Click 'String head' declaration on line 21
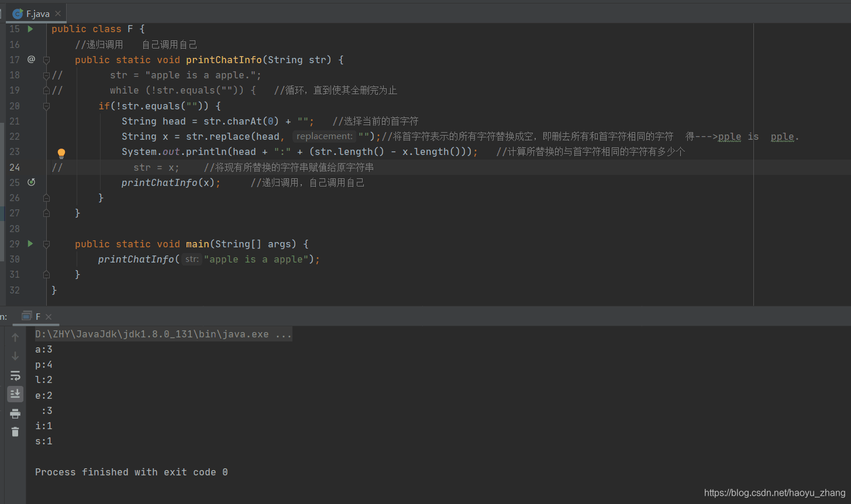This screenshot has height=504, width=851. point(154,121)
